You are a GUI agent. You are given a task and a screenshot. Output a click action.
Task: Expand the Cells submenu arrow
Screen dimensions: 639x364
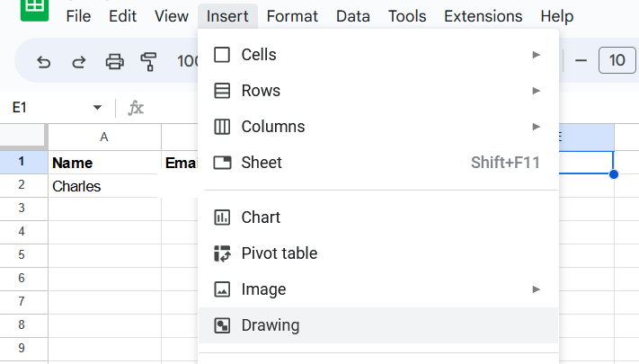pos(537,55)
